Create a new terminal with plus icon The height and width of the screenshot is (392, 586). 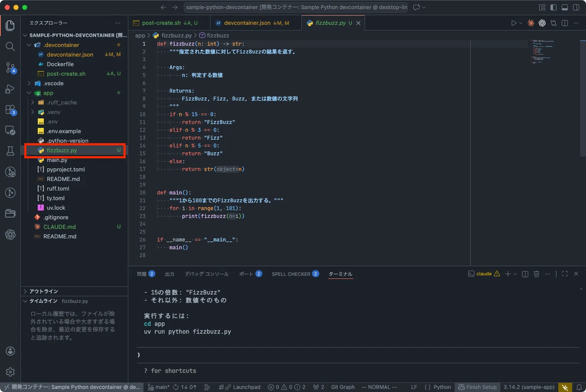(x=507, y=274)
